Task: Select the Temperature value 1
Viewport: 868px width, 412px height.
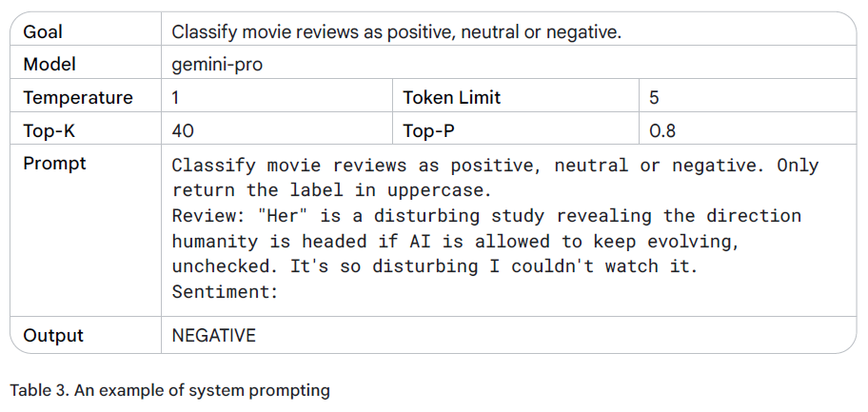Action: [177, 97]
